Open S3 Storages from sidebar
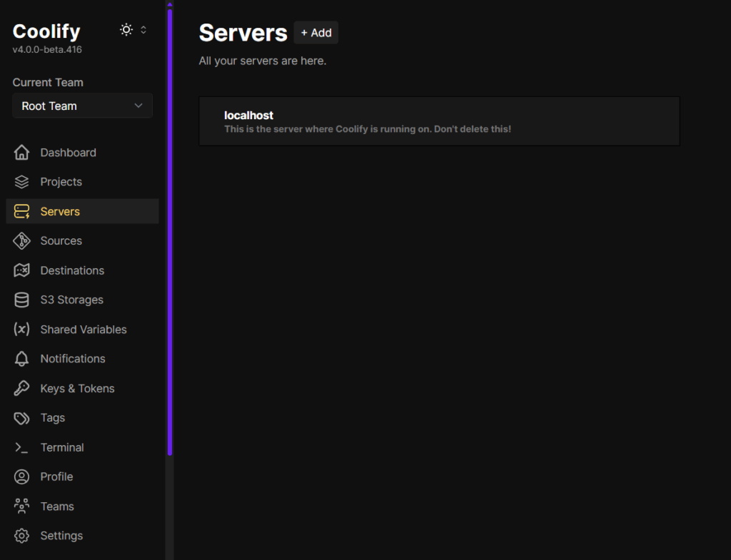 (x=83, y=300)
